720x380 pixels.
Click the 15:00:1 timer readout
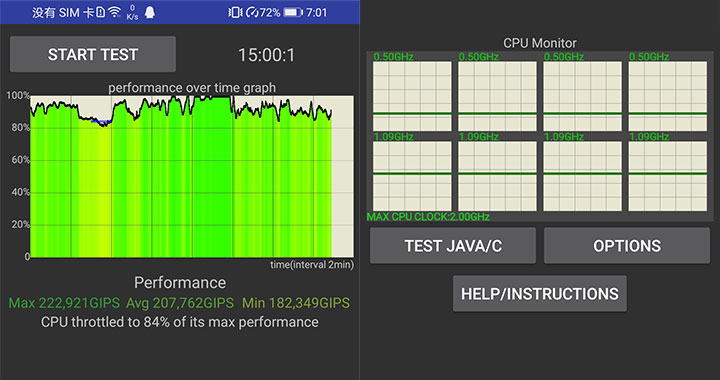(x=266, y=55)
